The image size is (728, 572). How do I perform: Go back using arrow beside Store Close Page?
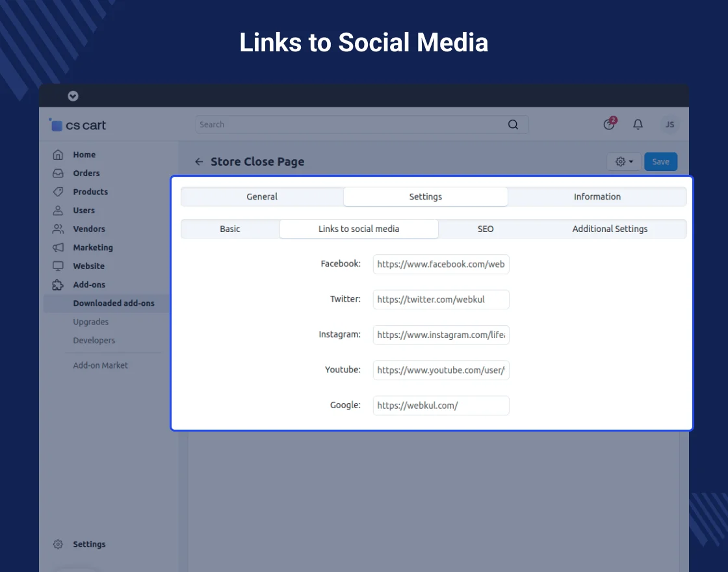click(199, 162)
